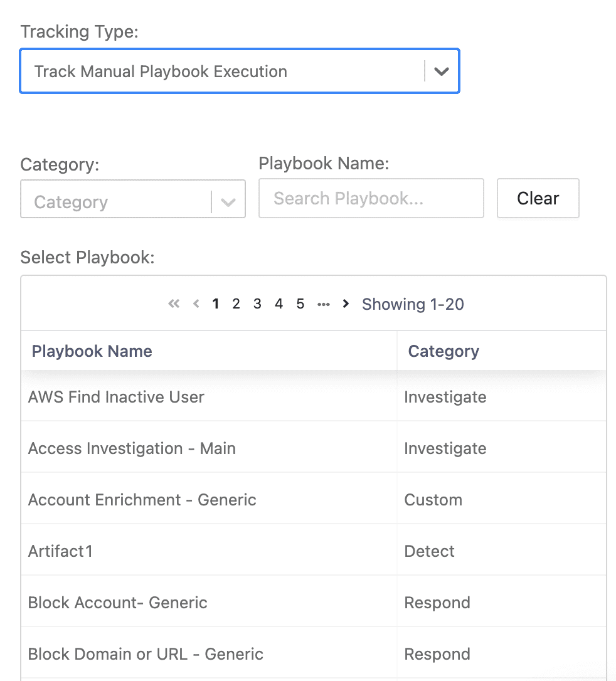
Task: Click the first-page double-arrow icon
Action: (174, 304)
